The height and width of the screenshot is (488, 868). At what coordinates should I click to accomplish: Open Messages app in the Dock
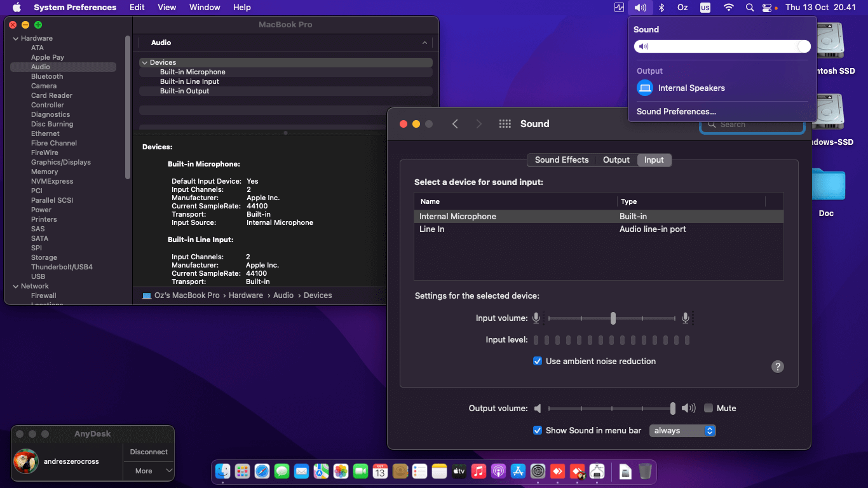pyautogui.click(x=282, y=471)
